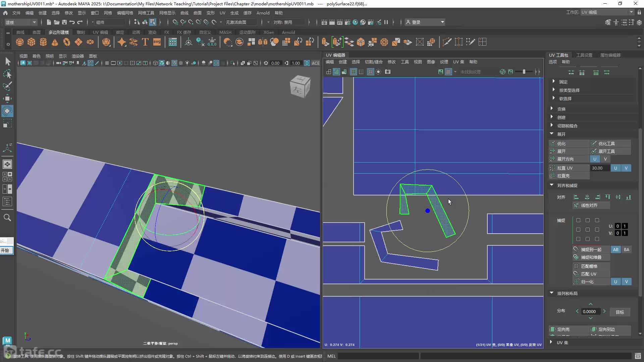The height and width of the screenshot is (362, 644).
Task: Open the 建模 menu set dropdown
Action: (21, 22)
